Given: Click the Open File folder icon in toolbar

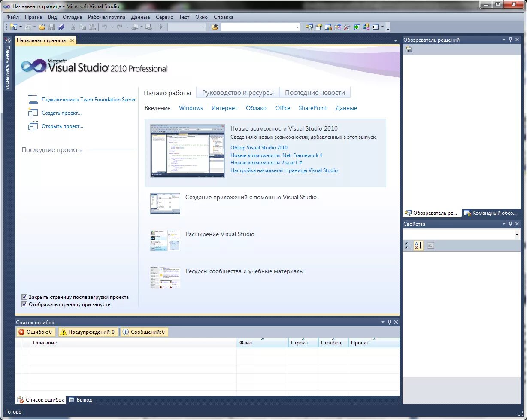Looking at the screenshot, I should pyautogui.click(x=42, y=27).
